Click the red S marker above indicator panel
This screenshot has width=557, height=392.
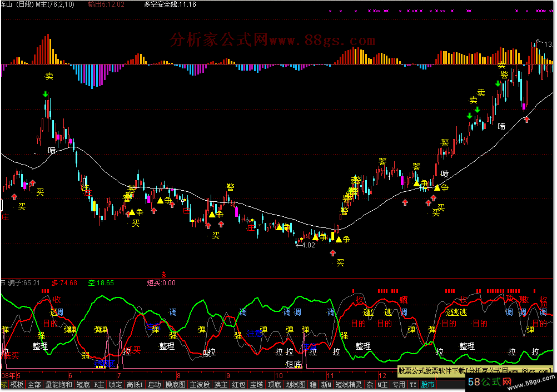(x=164, y=274)
